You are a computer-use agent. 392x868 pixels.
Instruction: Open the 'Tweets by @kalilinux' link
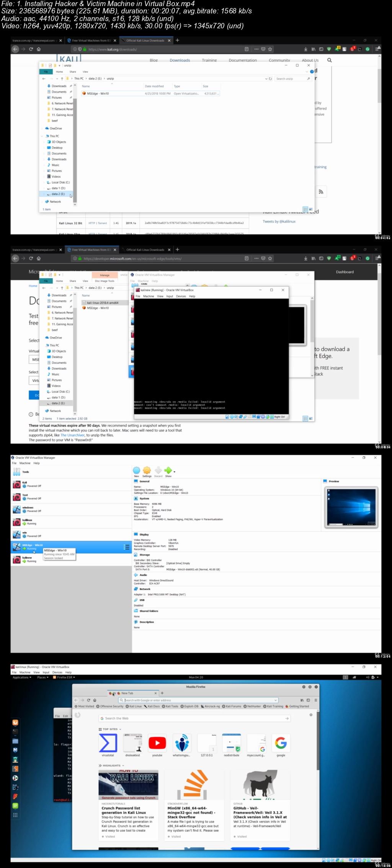279,221
